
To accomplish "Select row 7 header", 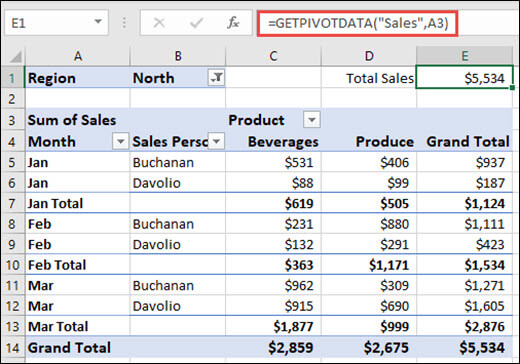I will click(13, 203).
